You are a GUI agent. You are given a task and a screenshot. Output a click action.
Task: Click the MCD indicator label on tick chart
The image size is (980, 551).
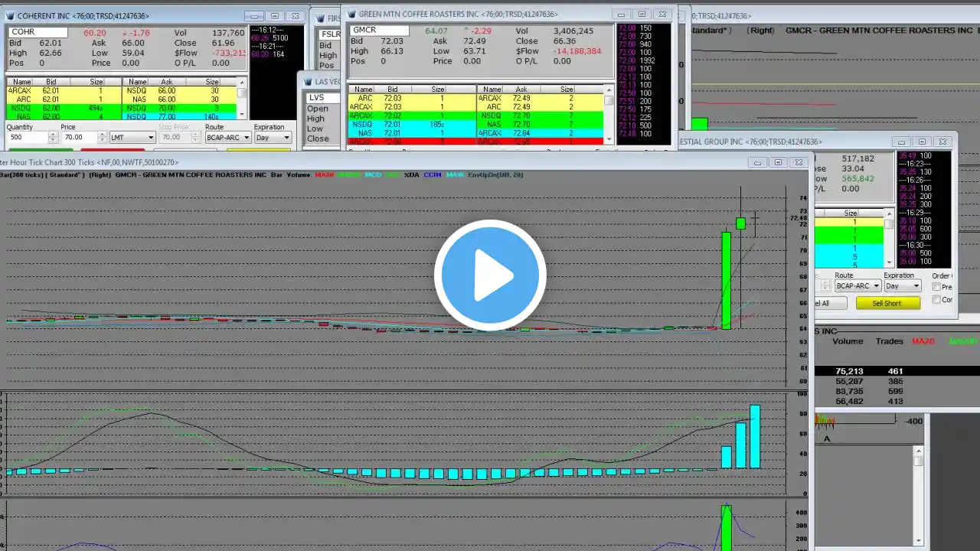point(373,174)
